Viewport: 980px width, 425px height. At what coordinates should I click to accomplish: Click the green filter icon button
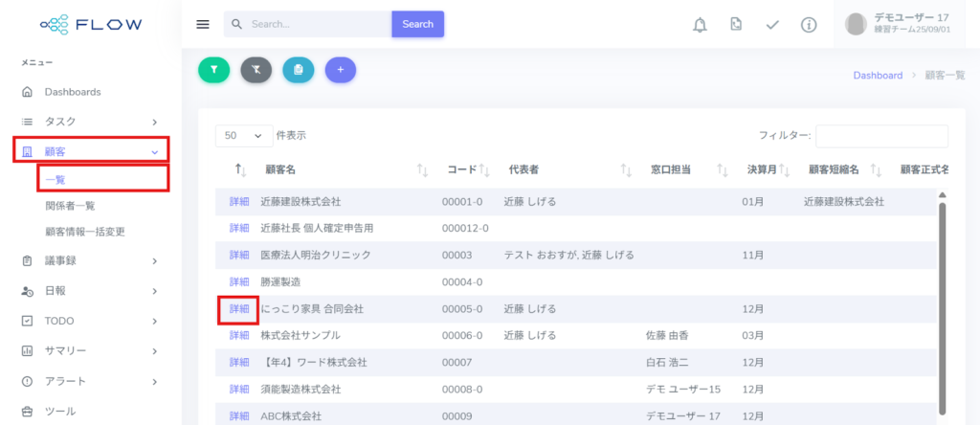tap(213, 70)
